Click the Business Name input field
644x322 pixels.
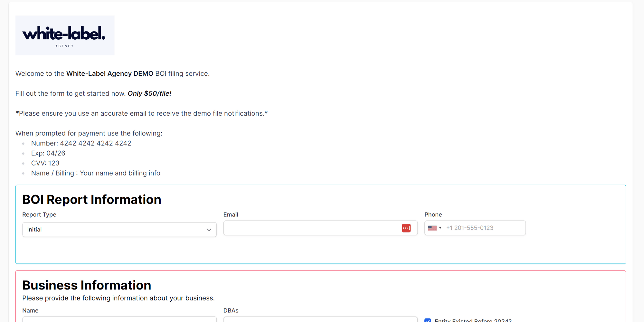click(119, 319)
